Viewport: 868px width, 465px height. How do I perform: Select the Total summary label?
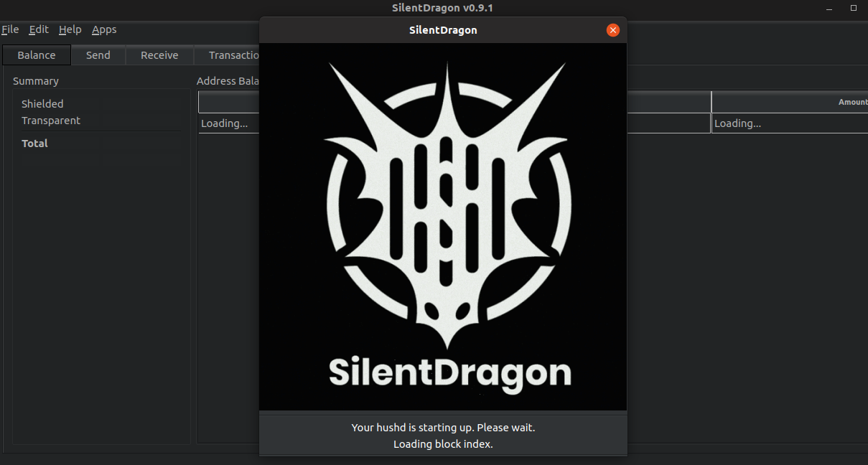(x=34, y=144)
